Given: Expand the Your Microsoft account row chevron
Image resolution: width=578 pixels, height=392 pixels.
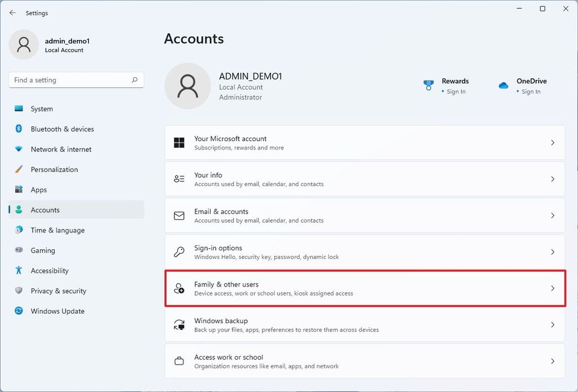Looking at the screenshot, I should (x=552, y=143).
